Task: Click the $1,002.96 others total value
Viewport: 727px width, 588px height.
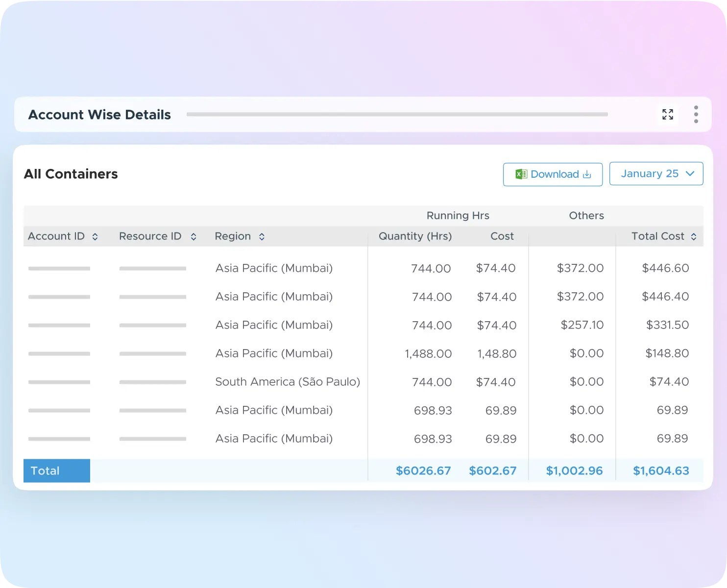Action: [x=574, y=471]
